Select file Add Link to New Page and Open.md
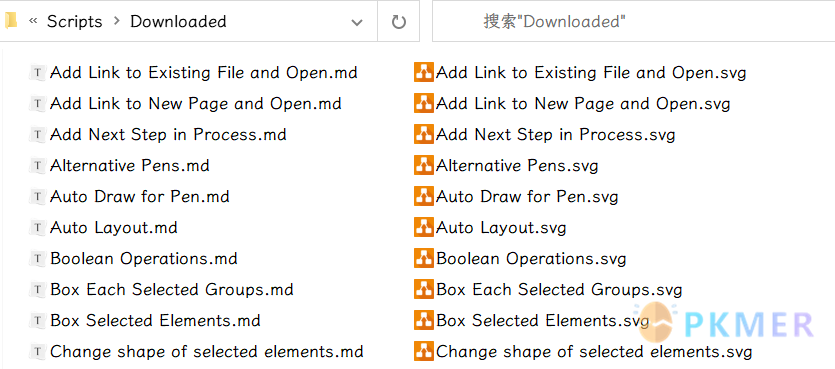Viewport: 835px width, 369px height. [195, 103]
